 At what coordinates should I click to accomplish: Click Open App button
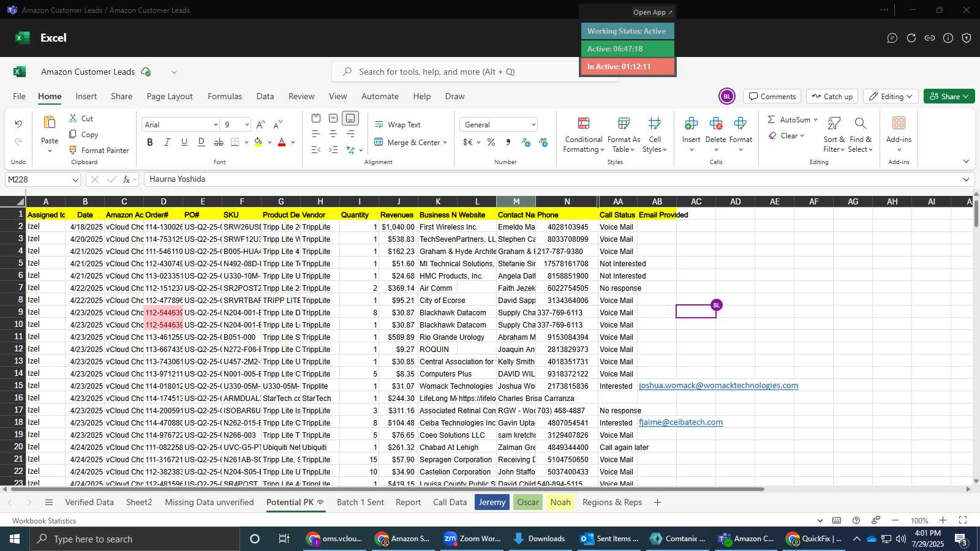(x=652, y=12)
